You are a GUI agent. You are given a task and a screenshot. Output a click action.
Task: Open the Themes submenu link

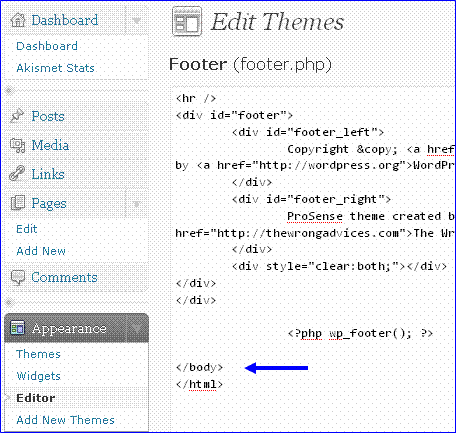coord(38,354)
